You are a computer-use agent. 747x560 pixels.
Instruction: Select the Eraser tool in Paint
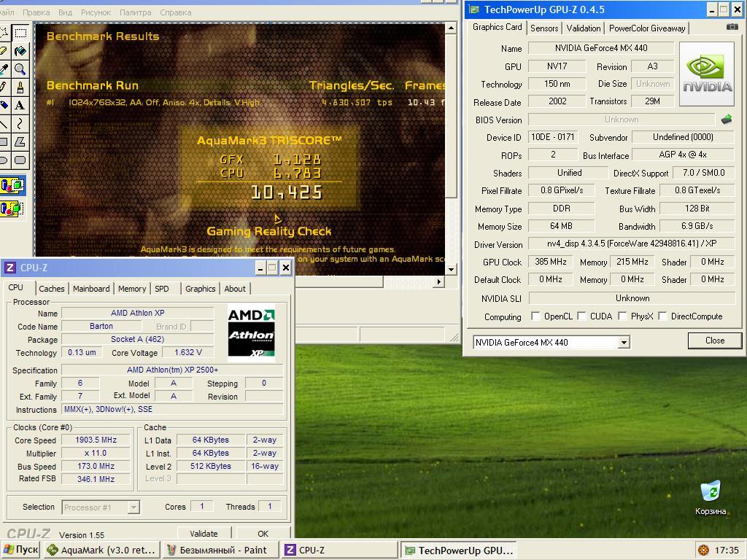[x=4, y=52]
